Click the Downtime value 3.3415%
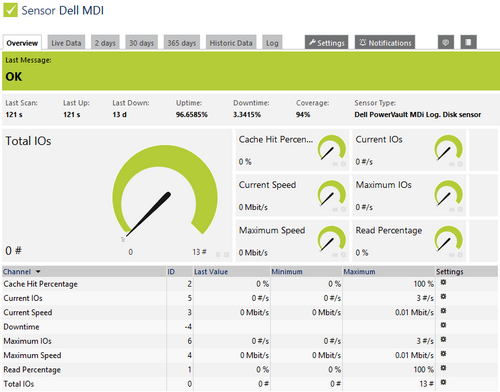 click(x=247, y=115)
